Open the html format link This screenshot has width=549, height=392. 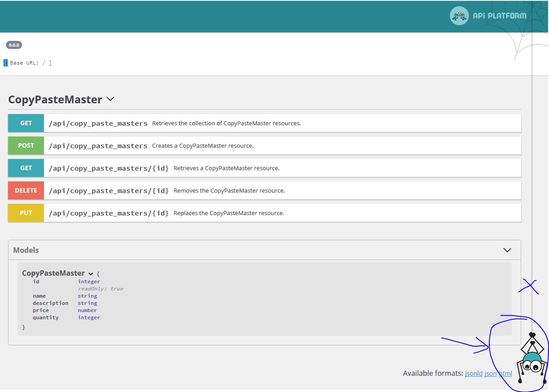(505, 373)
